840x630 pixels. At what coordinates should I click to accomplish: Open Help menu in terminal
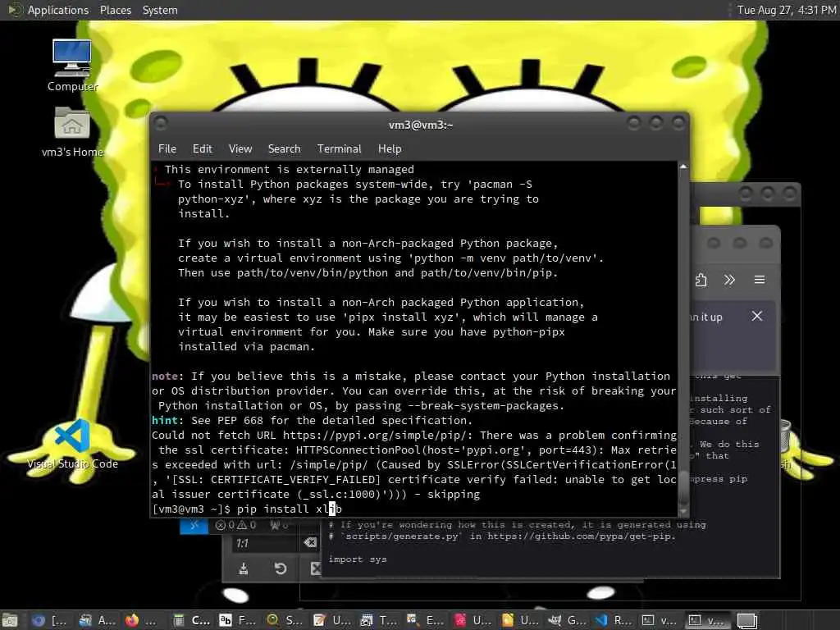coord(390,149)
